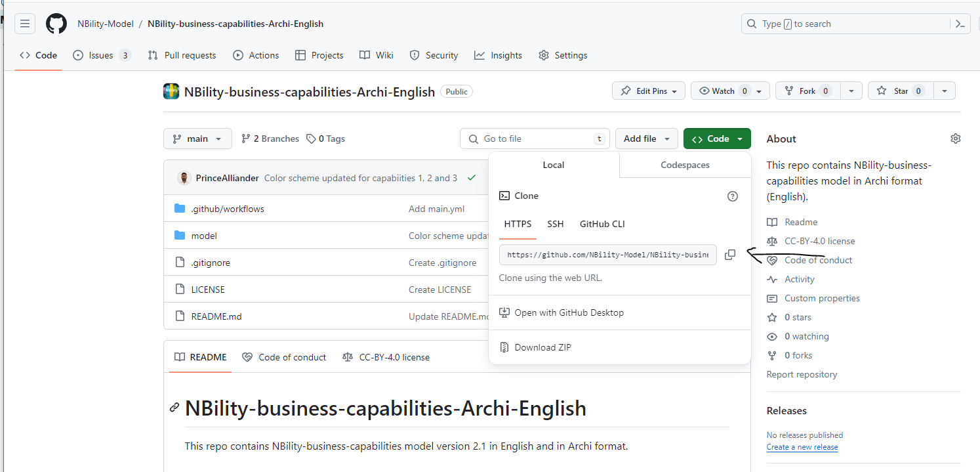Click the help icon in the Clone panel
Image resolution: width=980 pixels, height=472 pixels.
tap(732, 196)
